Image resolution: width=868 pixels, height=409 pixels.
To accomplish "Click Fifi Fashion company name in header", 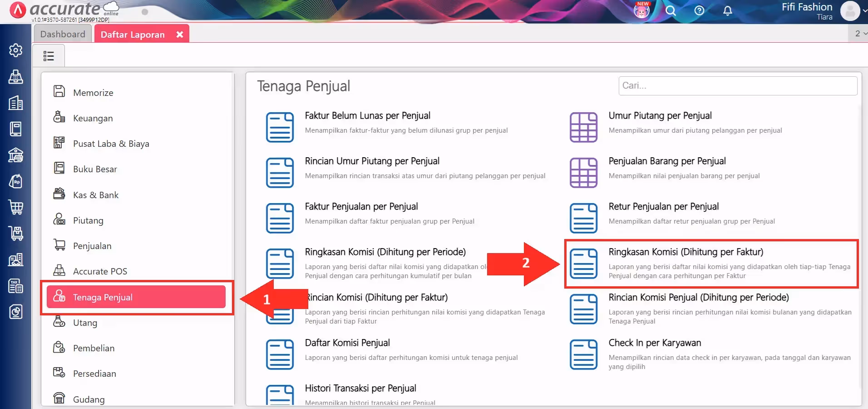I will point(807,7).
